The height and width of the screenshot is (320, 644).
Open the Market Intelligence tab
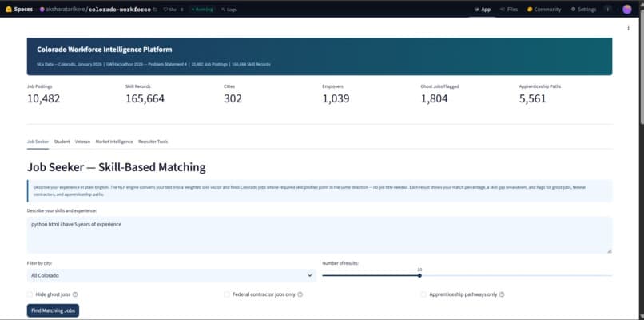coord(114,142)
